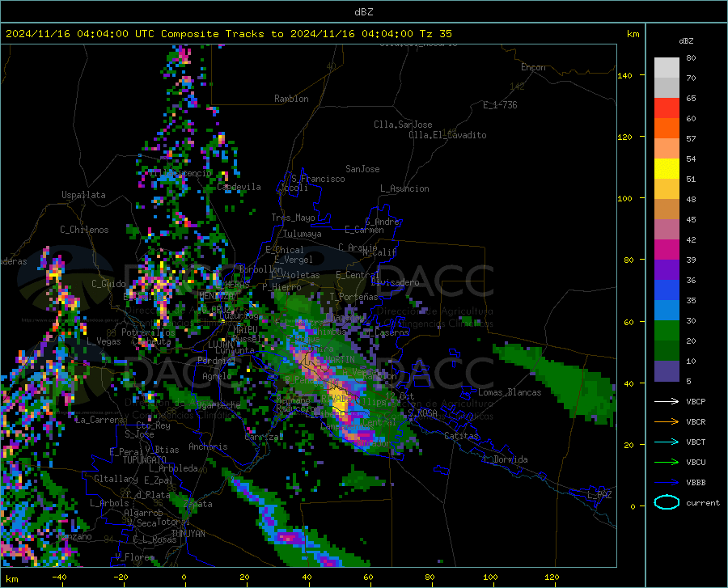Click the yellow storm core near Rivadavia
This screenshot has width=728, height=588.
tap(340, 402)
